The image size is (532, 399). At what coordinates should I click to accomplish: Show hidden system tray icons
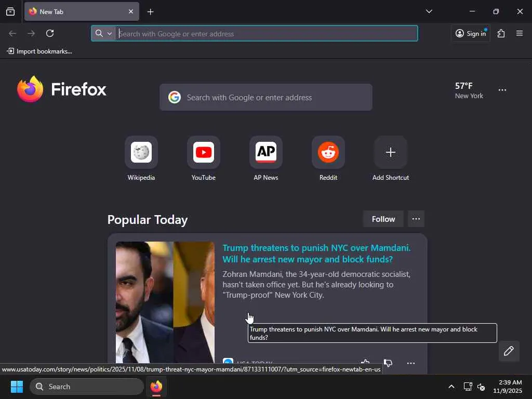pos(451,387)
